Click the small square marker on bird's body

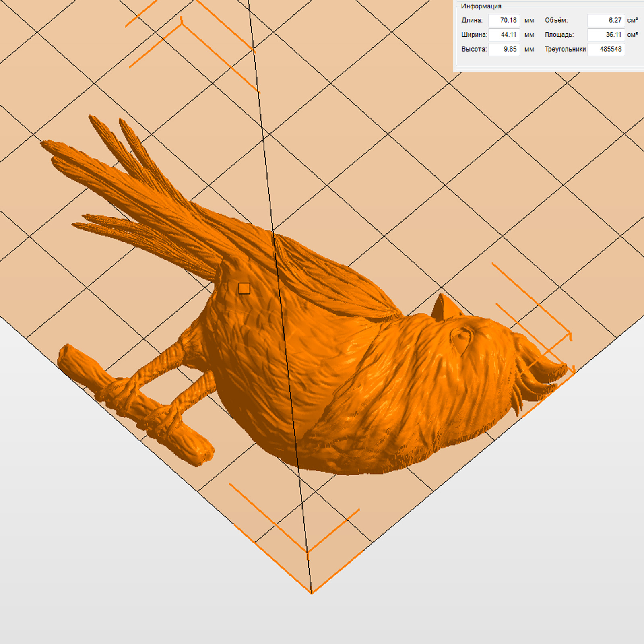coord(244,289)
